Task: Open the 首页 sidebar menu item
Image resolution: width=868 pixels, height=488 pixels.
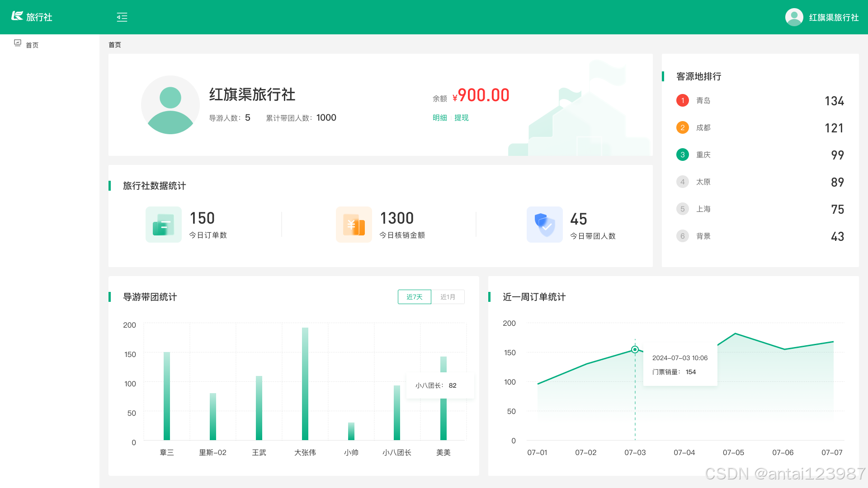Action: [32, 45]
